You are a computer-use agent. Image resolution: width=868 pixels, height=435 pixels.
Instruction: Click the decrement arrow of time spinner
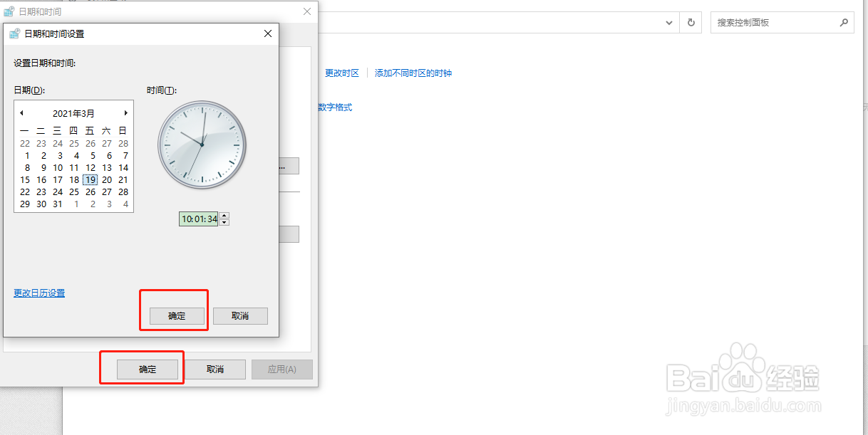click(x=224, y=221)
